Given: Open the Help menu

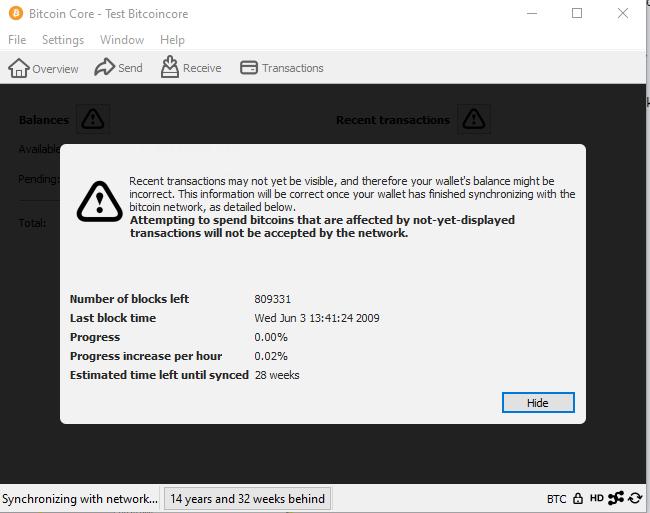Looking at the screenshot, I should pyautogui.click(x=172, y=40).
